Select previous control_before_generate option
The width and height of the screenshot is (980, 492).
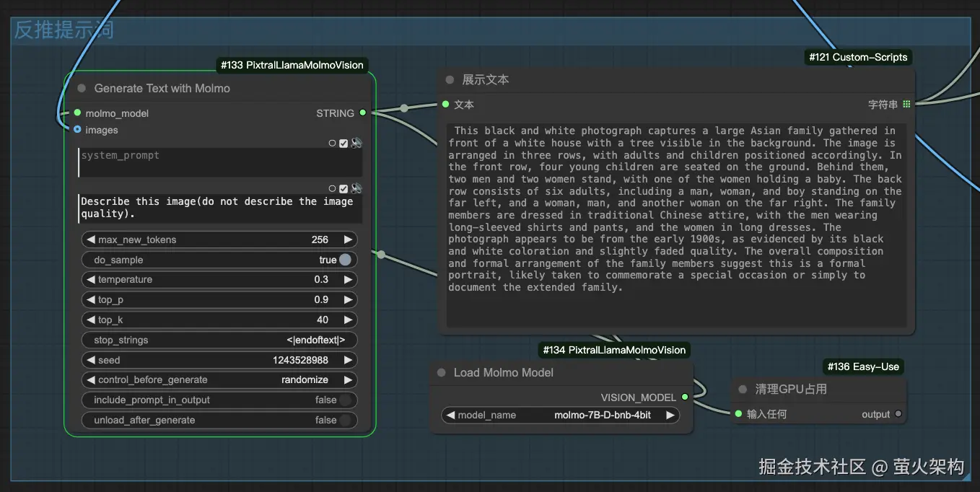91,379
